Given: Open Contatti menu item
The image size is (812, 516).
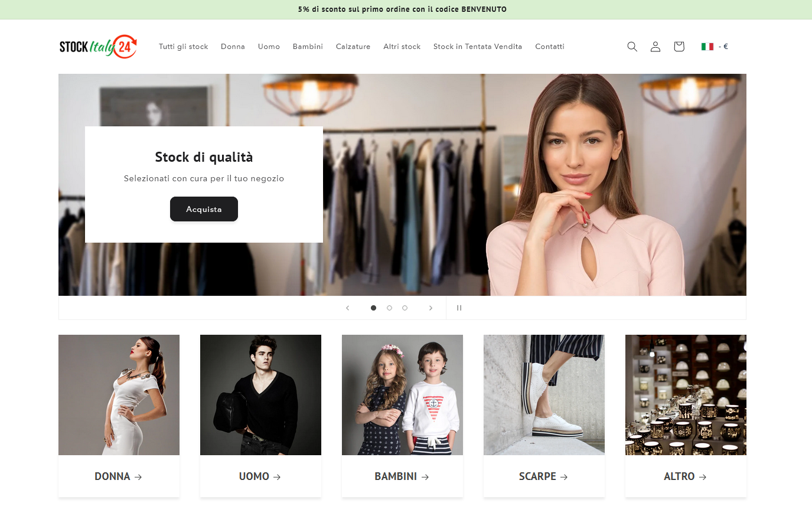Looking at the screenshot, I should pos(549,47).
